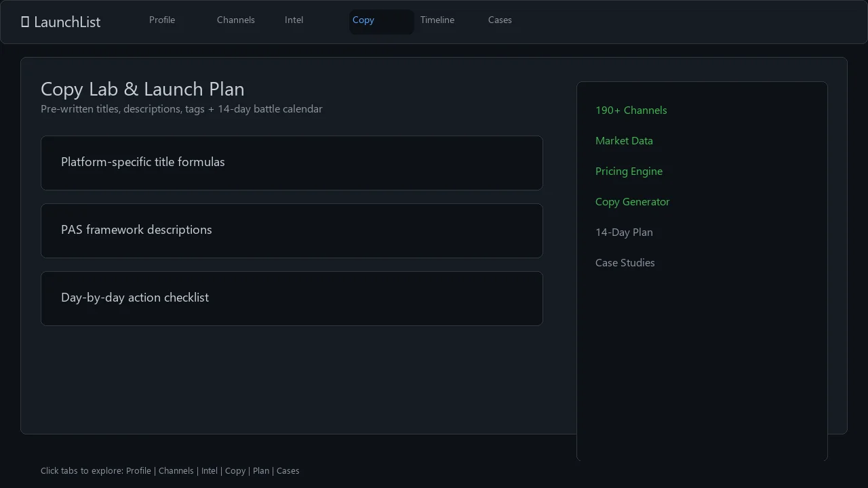Click 190+ Channels in the sidebar
The width and height of the screenshot is (868, 488).
[x=631, y=110]
